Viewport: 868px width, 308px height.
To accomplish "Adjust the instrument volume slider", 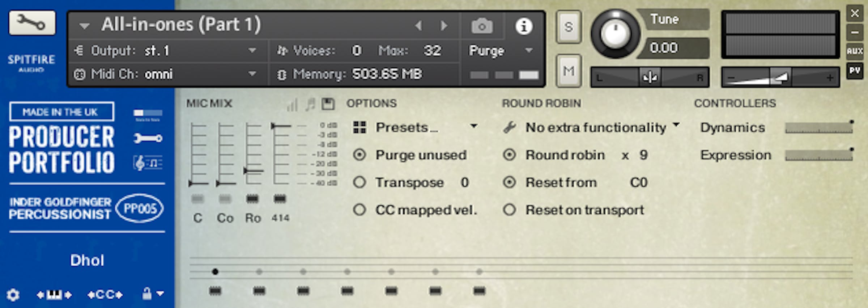I will pyautogui.click(x=780, y=77).
